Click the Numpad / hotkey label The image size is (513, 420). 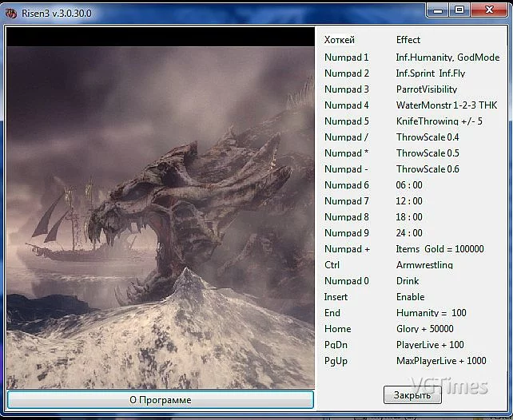(346, 137)
